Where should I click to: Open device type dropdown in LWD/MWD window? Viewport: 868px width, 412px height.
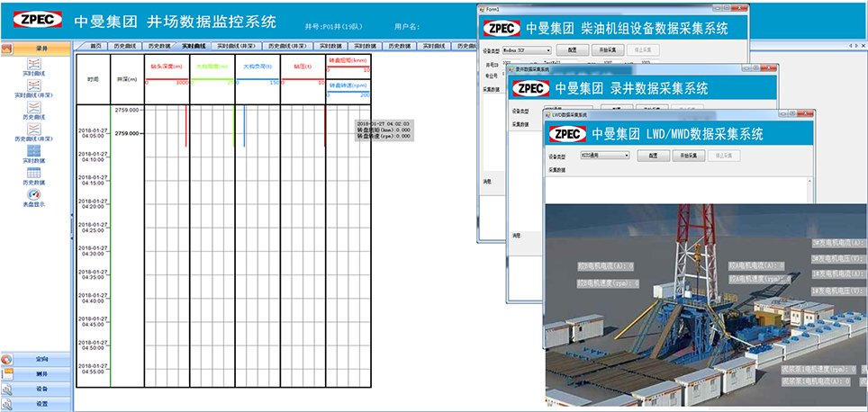[603, 155]
